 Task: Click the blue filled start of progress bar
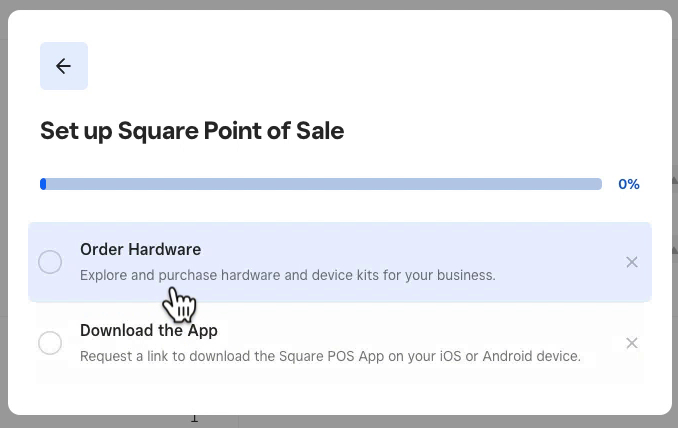point(43,184)
